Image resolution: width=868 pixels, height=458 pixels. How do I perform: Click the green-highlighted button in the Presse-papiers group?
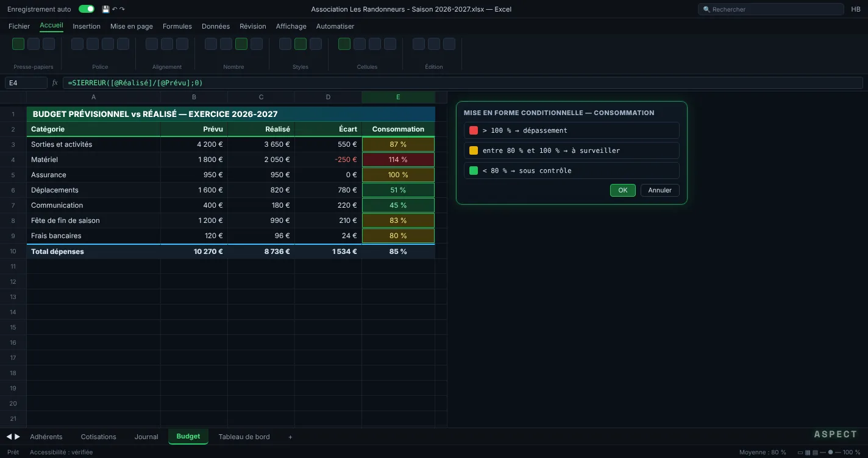pyautogui.click(x=18, y=44)
